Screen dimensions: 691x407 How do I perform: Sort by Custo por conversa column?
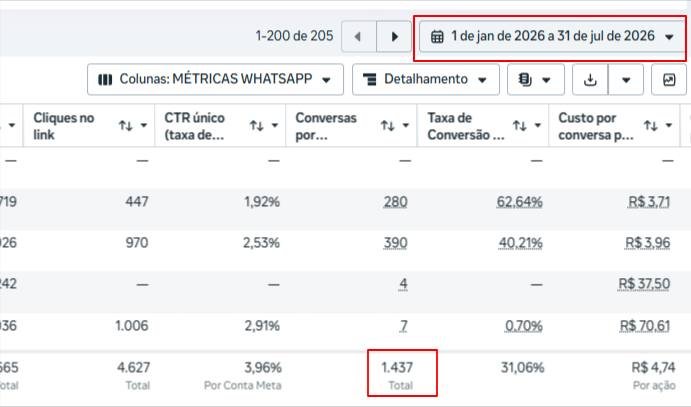650,126
